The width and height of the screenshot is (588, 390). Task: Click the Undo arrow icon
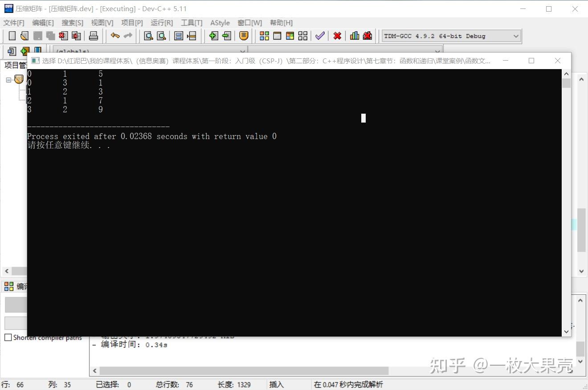[x=115, y=36]
